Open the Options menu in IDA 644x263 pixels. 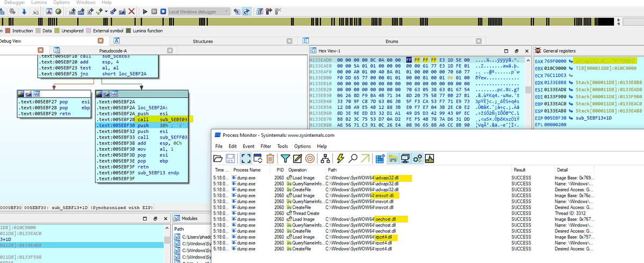click(62, 3)
